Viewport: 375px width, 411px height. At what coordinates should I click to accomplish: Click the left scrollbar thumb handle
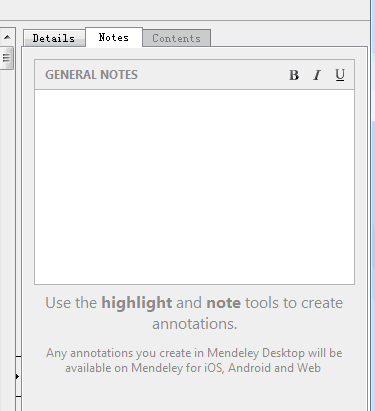point(6,58)
